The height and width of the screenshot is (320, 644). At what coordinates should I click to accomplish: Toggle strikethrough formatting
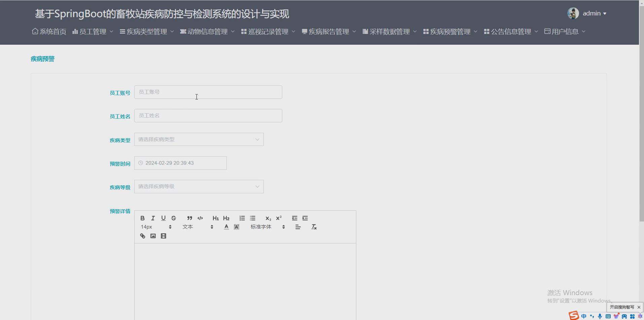[x=173, y=218]
